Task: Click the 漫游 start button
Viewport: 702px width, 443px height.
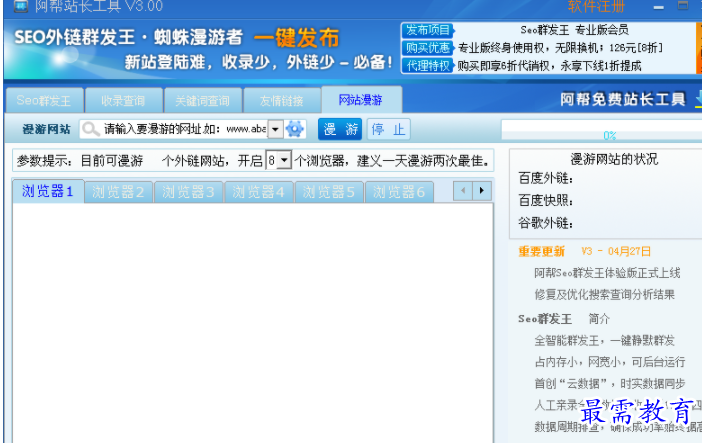Action: (x=340, y=129)
